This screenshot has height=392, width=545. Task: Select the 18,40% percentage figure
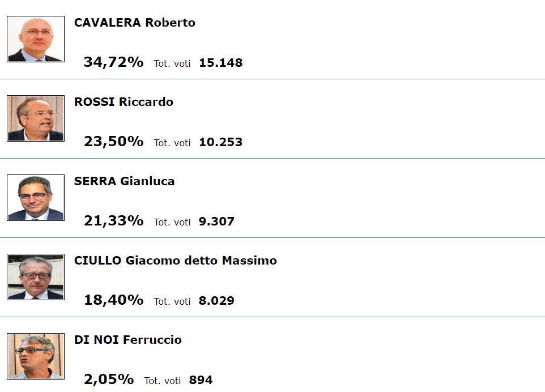113,300
